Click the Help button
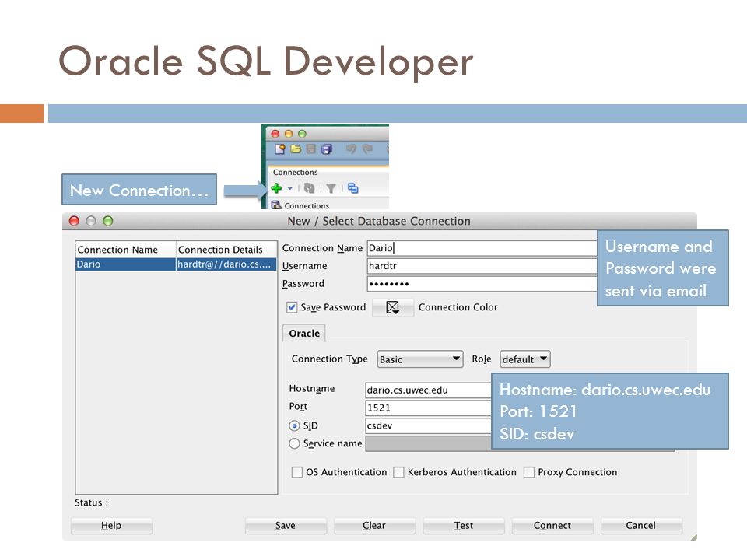 (111, 525)
